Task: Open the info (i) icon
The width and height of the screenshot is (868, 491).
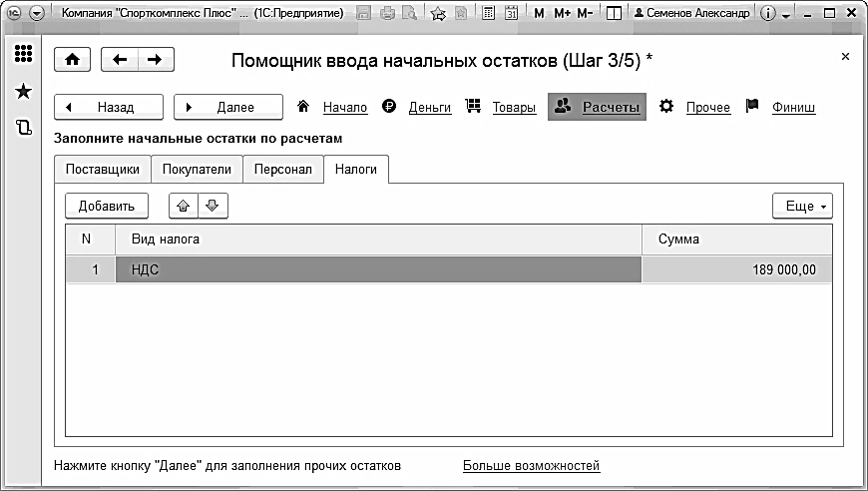Action: (768, 13)
